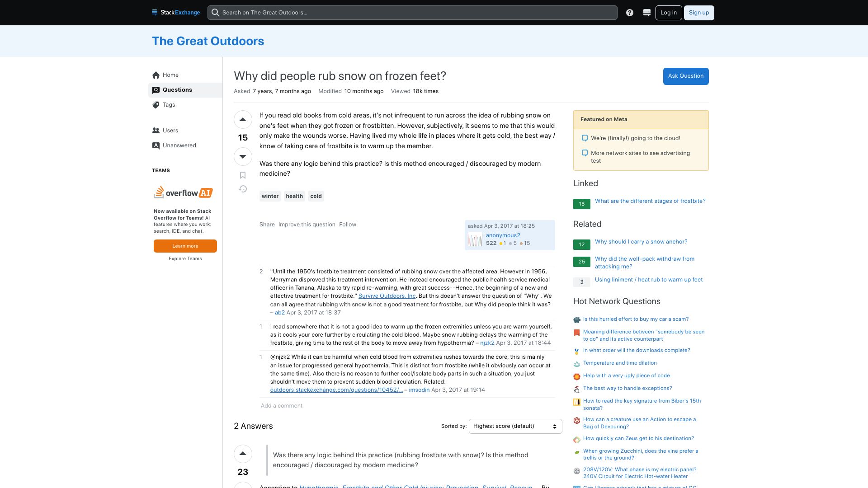Click the Share link under the question
This screenshot has height=488, width=868.
267,225
